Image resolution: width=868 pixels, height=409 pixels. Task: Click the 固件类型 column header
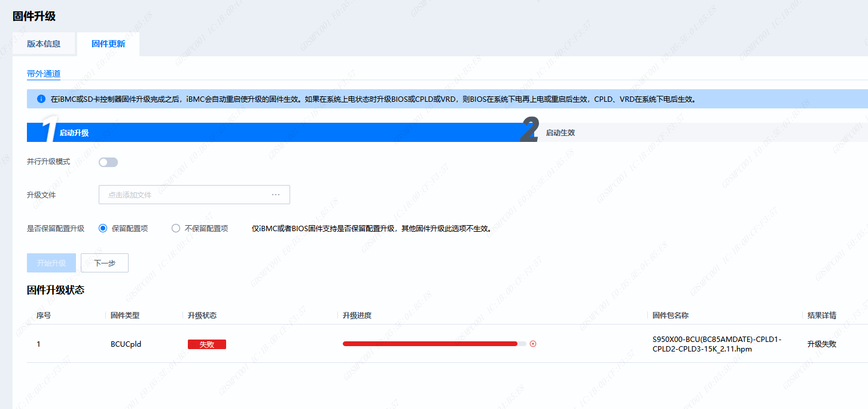pos(125,315)
